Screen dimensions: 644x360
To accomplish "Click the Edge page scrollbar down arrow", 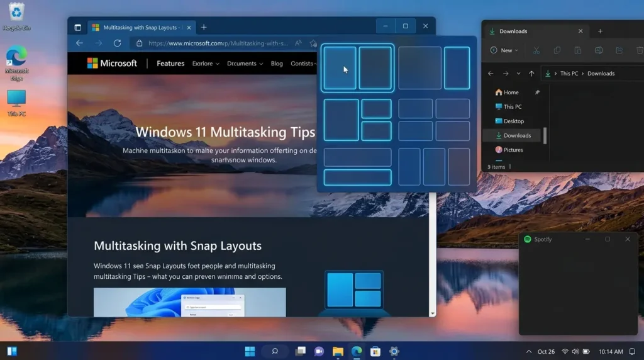I will click(433, 313).
